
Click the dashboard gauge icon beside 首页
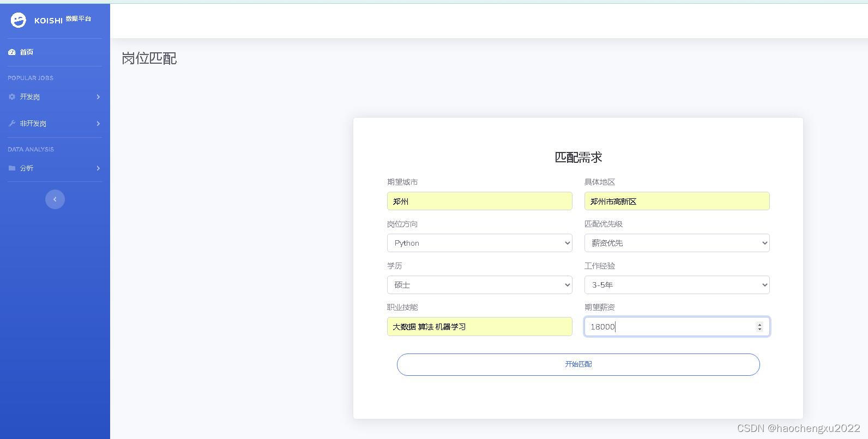point(12,52)
